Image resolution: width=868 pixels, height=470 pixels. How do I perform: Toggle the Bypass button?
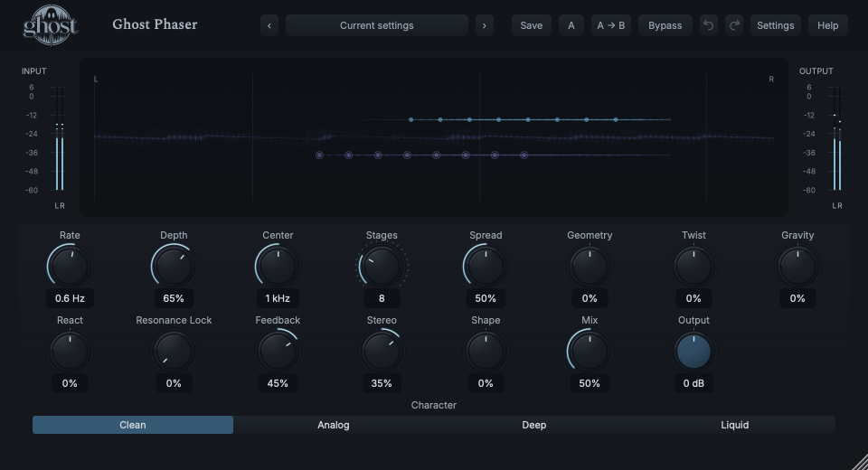[665, 25]
